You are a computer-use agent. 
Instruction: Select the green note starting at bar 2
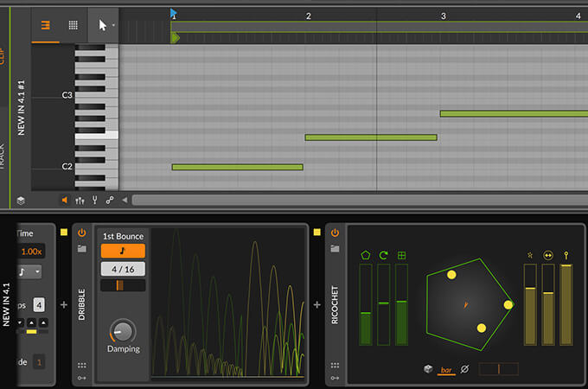(x=371, y=137)
